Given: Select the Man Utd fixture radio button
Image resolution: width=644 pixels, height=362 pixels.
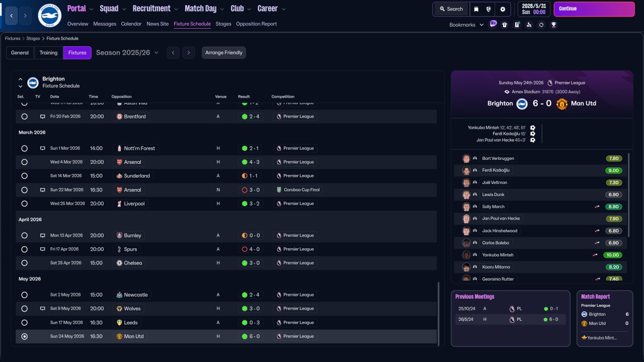Looking at the screenshot, I should click(24, 336).
